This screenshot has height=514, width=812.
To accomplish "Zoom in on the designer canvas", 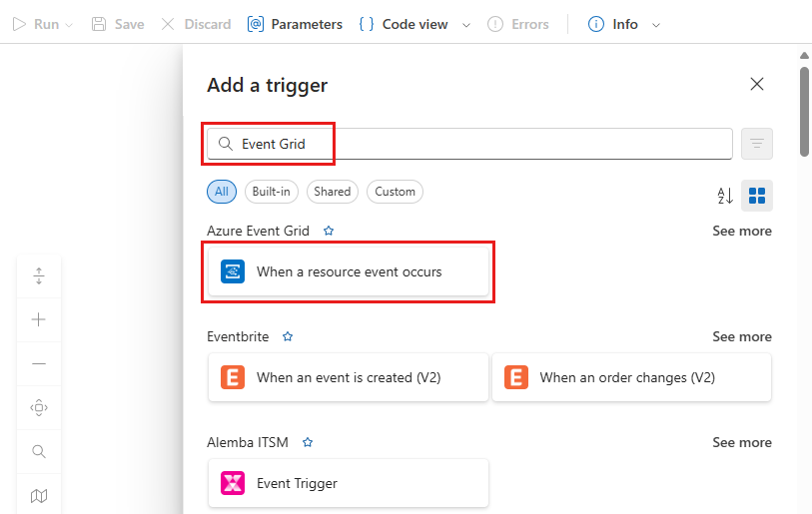I will [x=39, y=319].
